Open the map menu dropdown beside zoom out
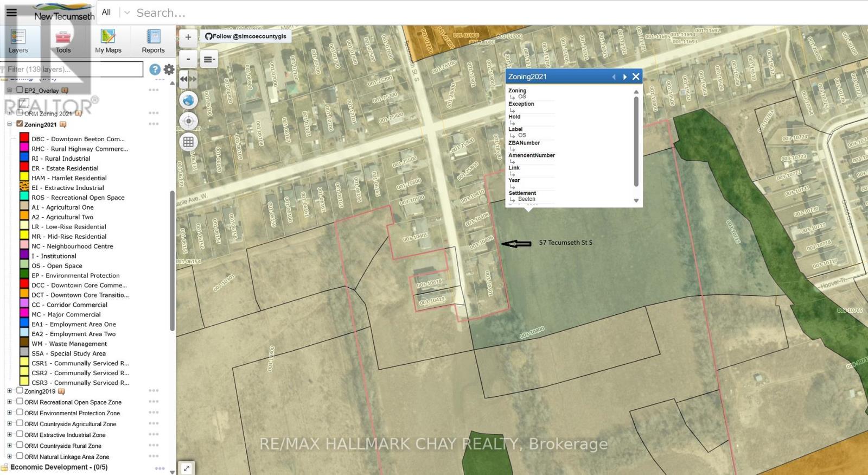 (x=208, y=59)
